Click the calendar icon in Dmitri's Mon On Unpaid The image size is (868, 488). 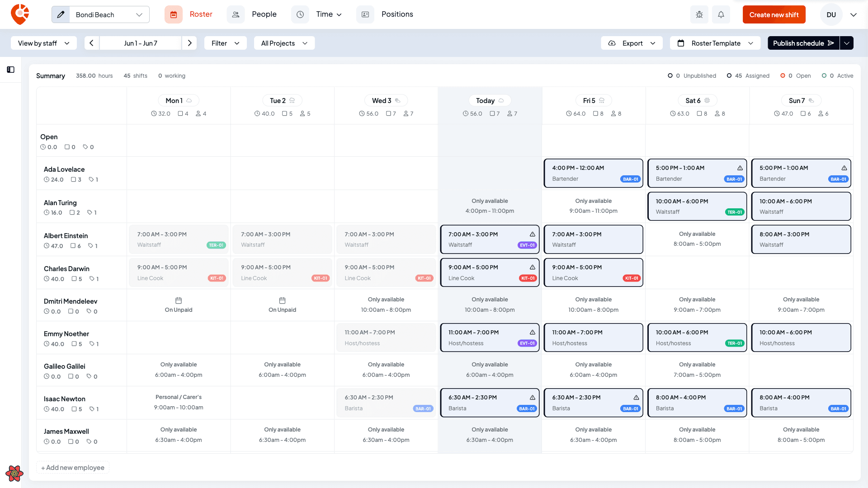pyautogui.click(x=179, y=300)
